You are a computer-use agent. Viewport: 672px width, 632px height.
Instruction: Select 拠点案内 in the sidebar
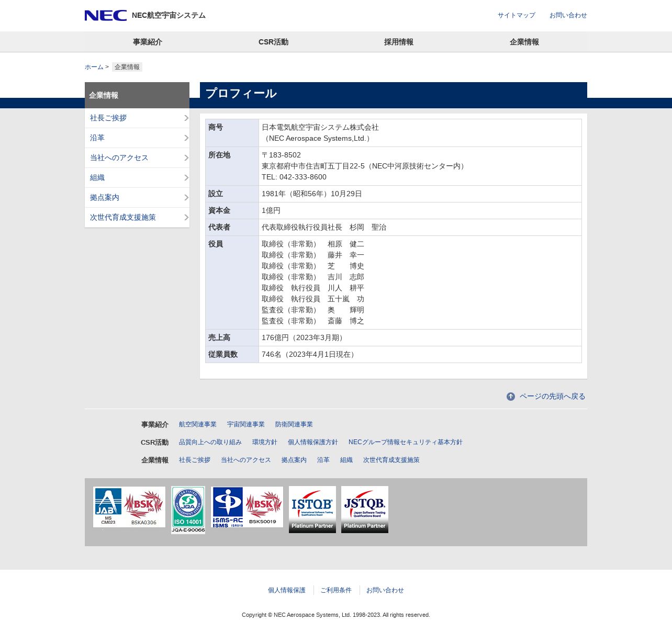[x=137, y=198]
